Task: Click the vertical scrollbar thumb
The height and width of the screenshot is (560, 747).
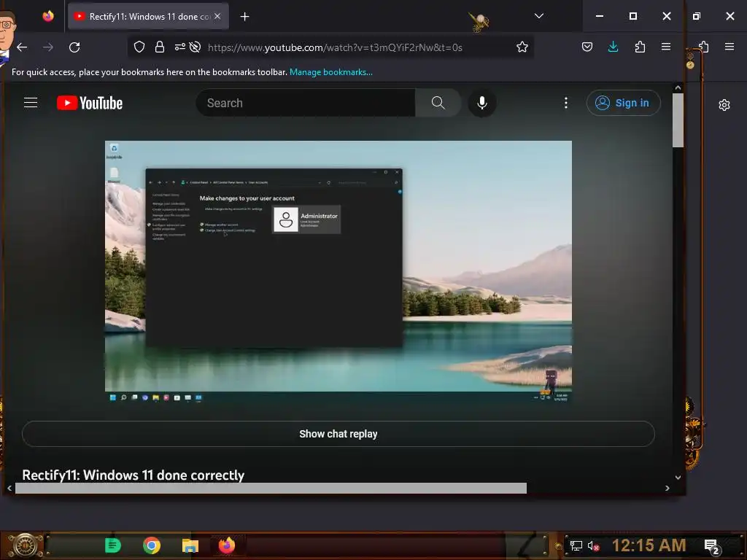Action: click(x=678, y=120)
